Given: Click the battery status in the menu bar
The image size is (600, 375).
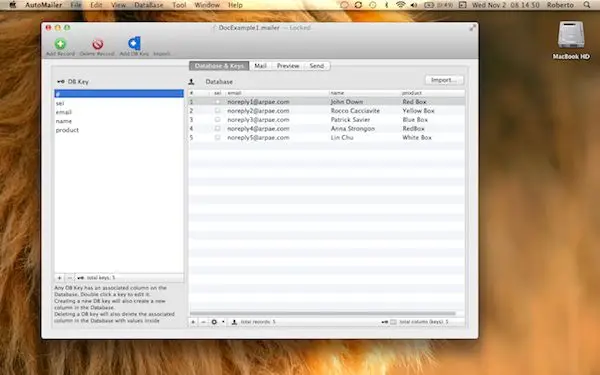Looking at the screenshot, I should pyautogui.click(x=439, y=5).
